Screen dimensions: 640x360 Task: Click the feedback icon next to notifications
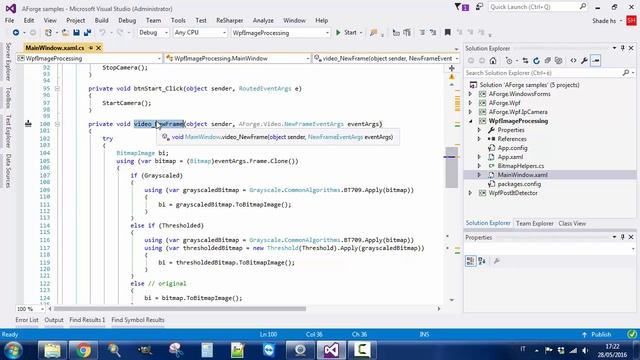pyautogui.click(x=479, y=7)
